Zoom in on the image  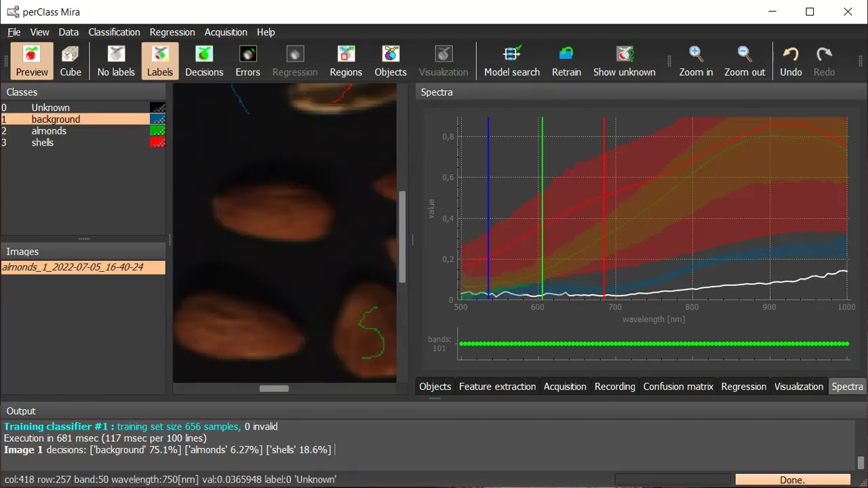tap(696, 61)
